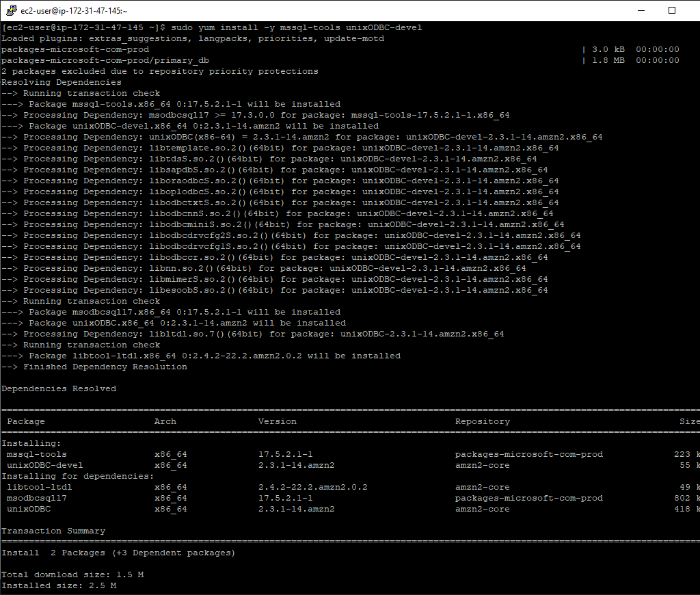Click the Version column header

(x=278, y=422)
